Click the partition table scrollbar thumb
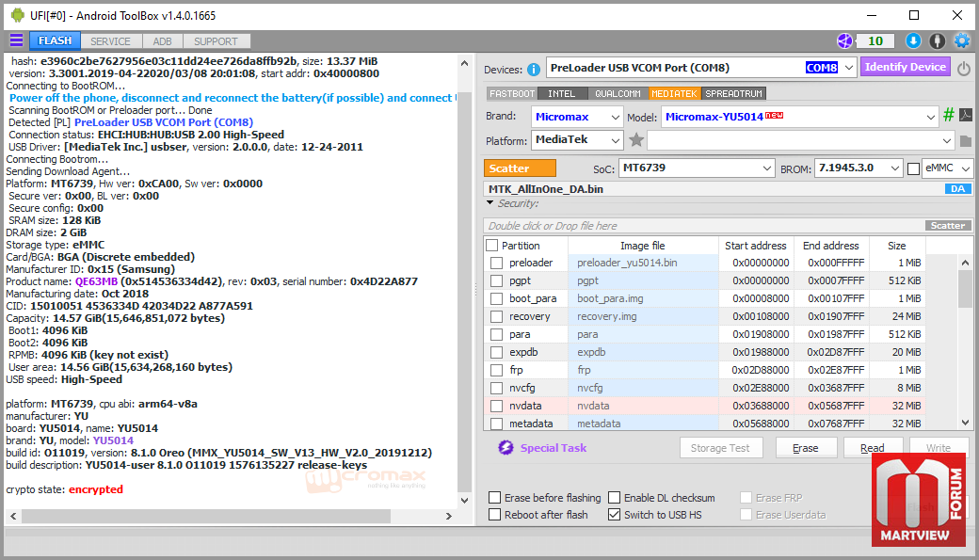This screenshot has width=979, height=560. pyautogui.click(x=965, y=289)
